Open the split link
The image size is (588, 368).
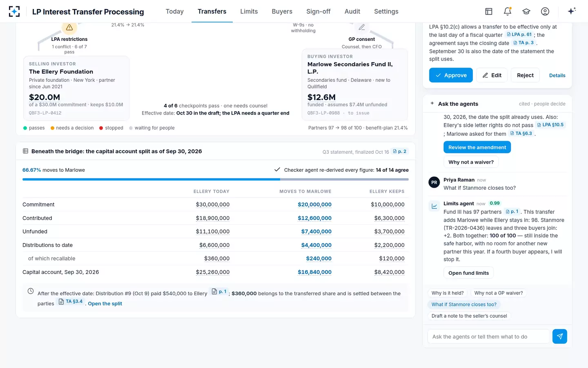[x=105, y=303]
